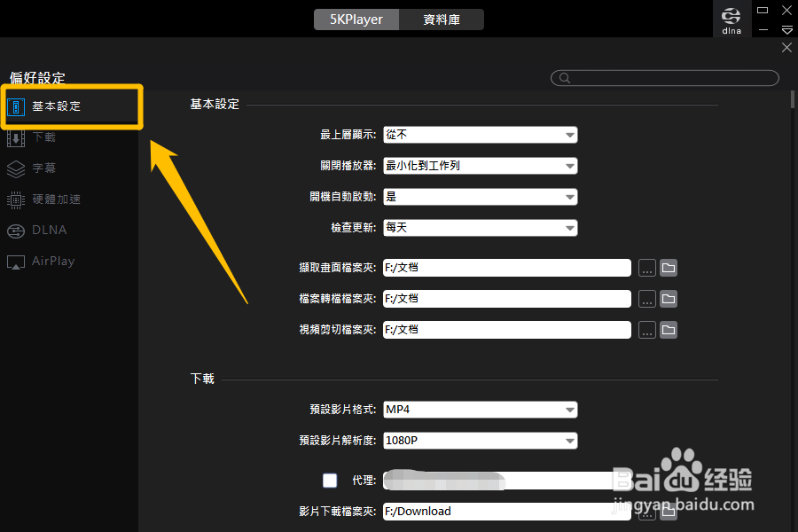798x532 pixels.
Task: Maximize the 5KPlayer window
Action: (763, 10)
